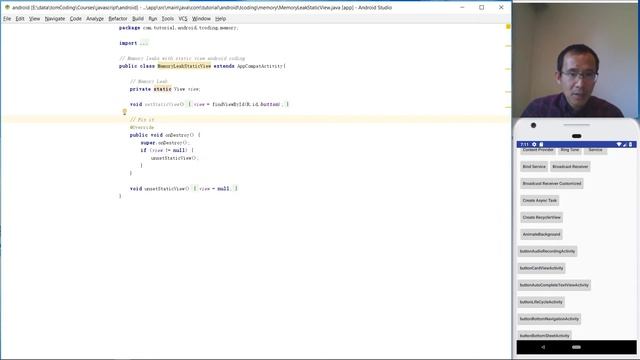Click the Android Studio title bar app icon

click(x=7, y=7)
